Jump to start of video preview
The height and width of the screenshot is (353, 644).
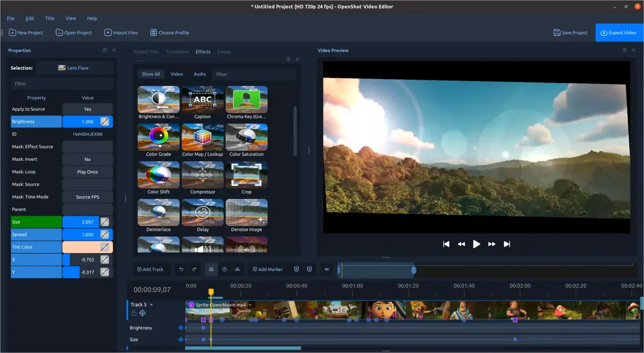tap(446, 244)
